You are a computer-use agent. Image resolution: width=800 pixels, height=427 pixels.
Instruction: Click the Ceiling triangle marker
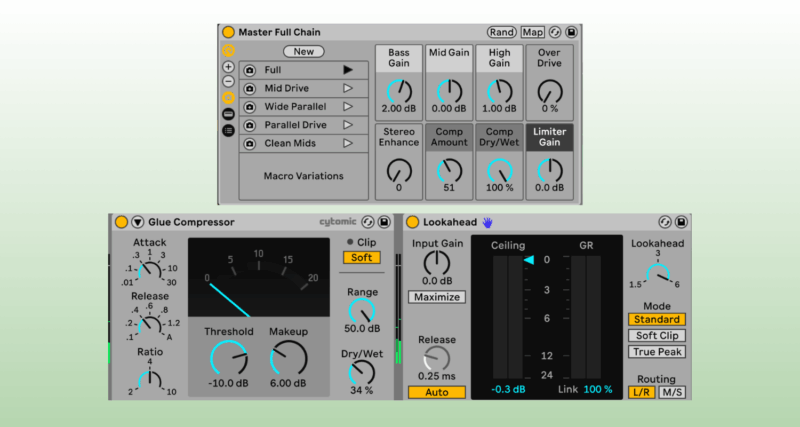pyautogui.click(x=529, y=260)
